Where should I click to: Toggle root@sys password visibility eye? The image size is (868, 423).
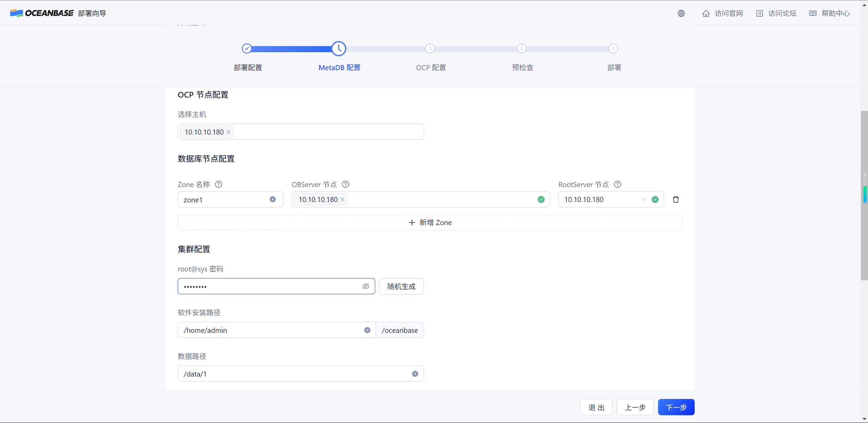[x=366, y=286]
